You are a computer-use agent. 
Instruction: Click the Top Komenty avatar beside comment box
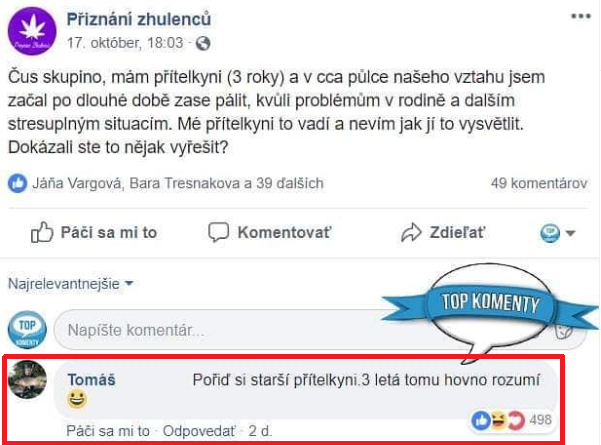click(28, 327)
